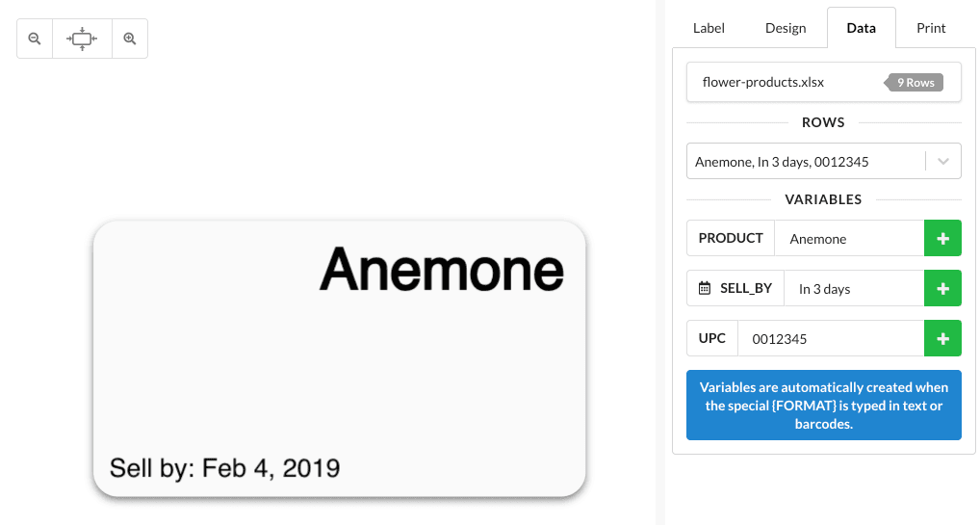Image resolution: width=980 pixels, height=525 pixels.
Task: Click the calendar icon beside SELL_BY
Action: pyautogui.click(x=705, y=288)
